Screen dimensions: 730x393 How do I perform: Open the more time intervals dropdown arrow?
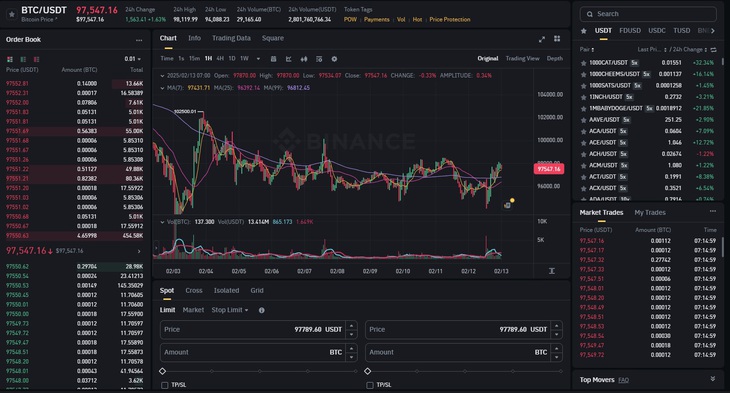[x=258, y=59]
